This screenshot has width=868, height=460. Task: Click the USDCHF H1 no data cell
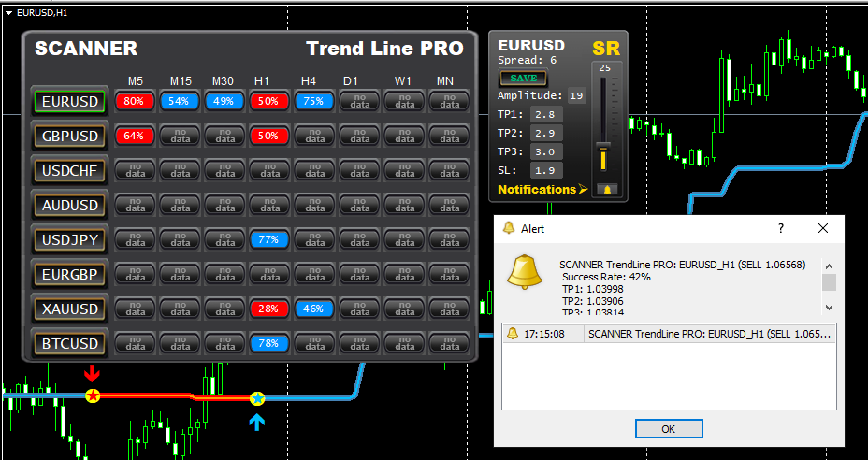(269, 170)
